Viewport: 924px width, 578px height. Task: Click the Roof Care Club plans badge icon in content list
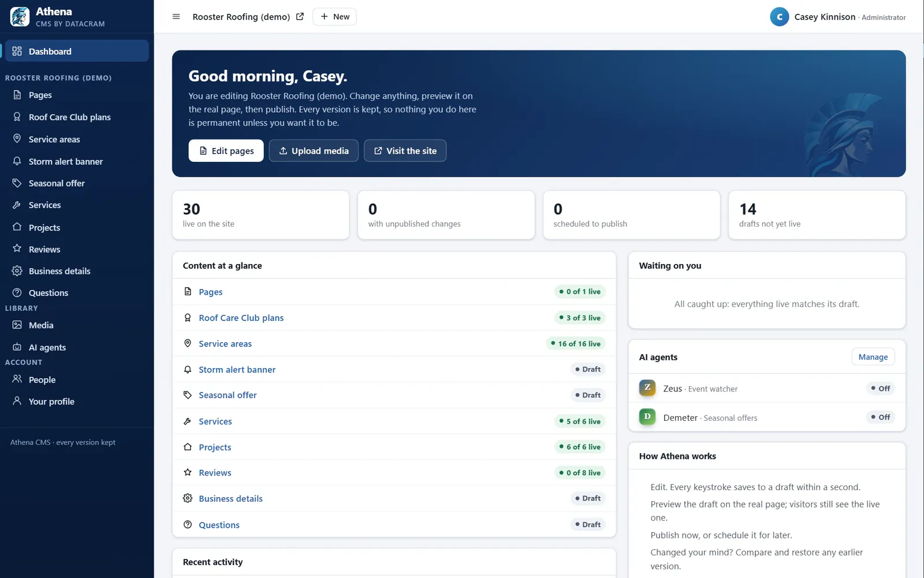(188, 317)
